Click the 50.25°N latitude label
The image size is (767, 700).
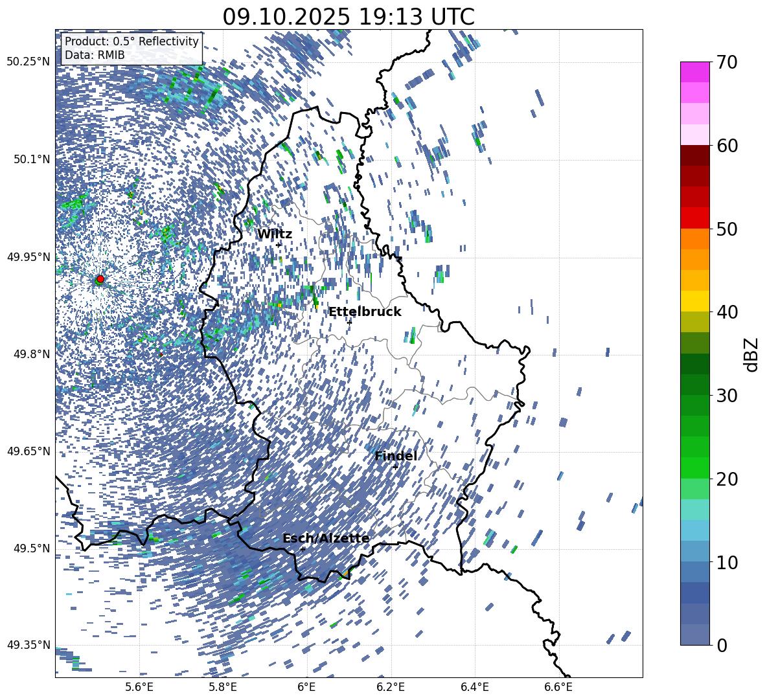pos(29,62)
